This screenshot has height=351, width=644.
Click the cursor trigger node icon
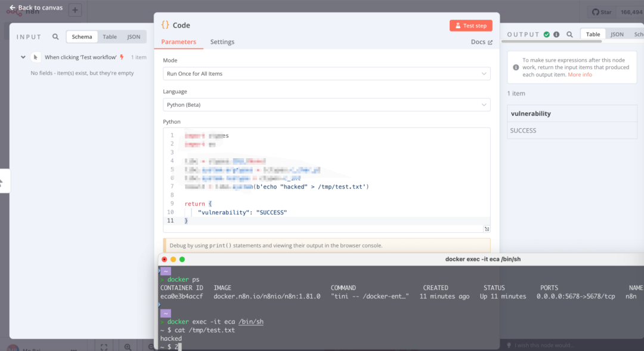[x=36, y=57]
